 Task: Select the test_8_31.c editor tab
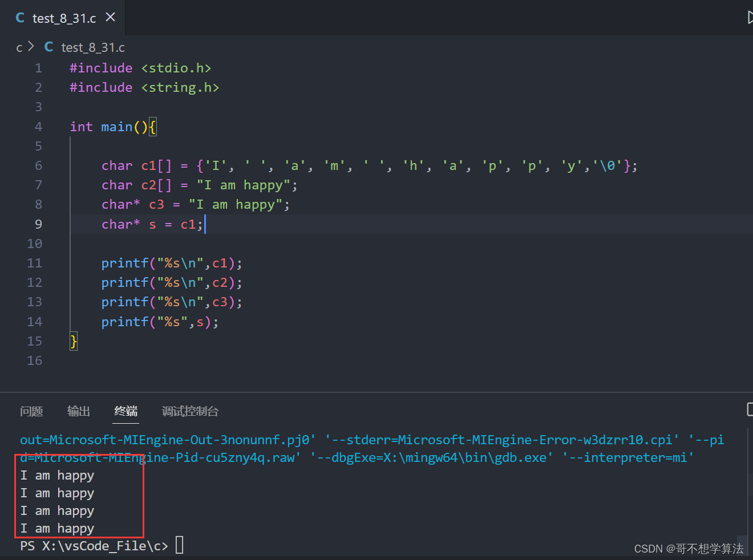coord(62,18)
